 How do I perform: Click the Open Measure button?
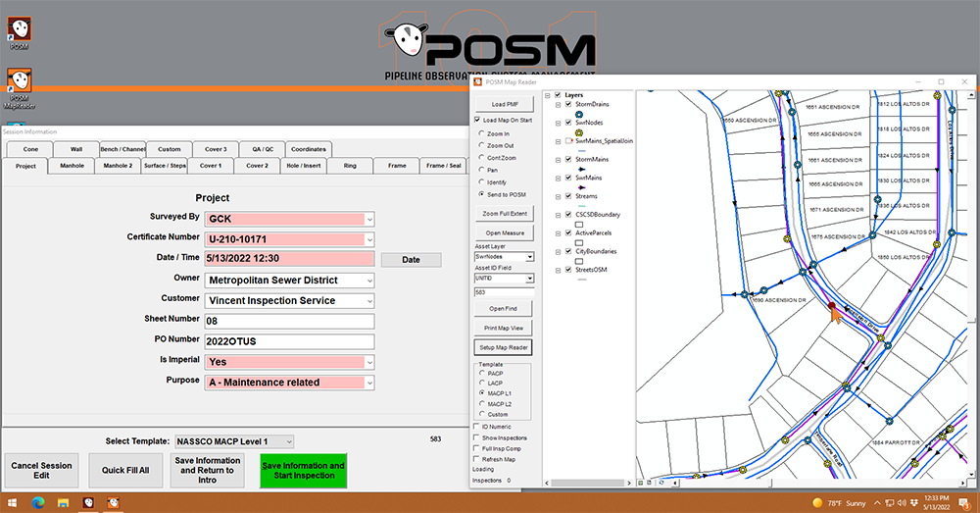tap(505, 232)
